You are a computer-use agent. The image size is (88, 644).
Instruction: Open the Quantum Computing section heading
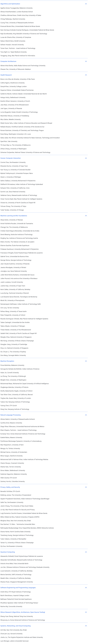pyautogui.click(x=8, y=552)
